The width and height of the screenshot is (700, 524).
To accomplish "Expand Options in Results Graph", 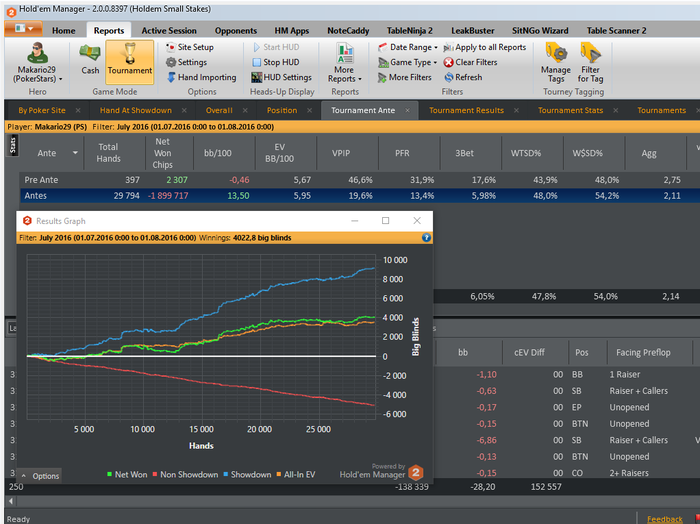I will click(x=40, y=476).
